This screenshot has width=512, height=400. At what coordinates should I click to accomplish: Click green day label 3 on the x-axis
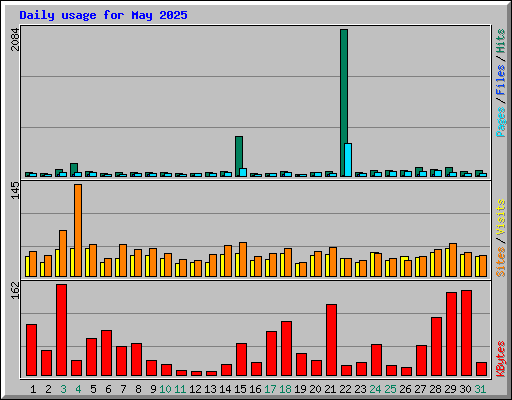pyautogui.click(x=63, y=389)
